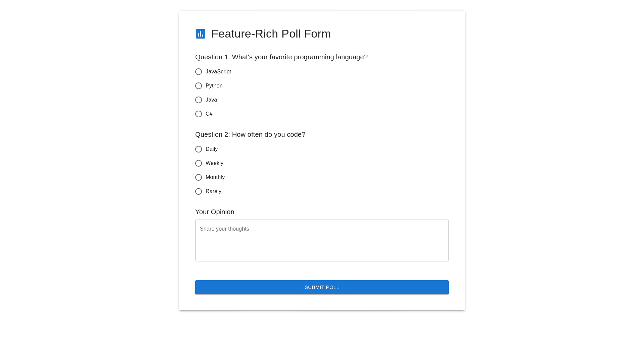This screenshot has height=362, width=644.
Task: Click the Your Opinion label
Action: click(215, 212)
